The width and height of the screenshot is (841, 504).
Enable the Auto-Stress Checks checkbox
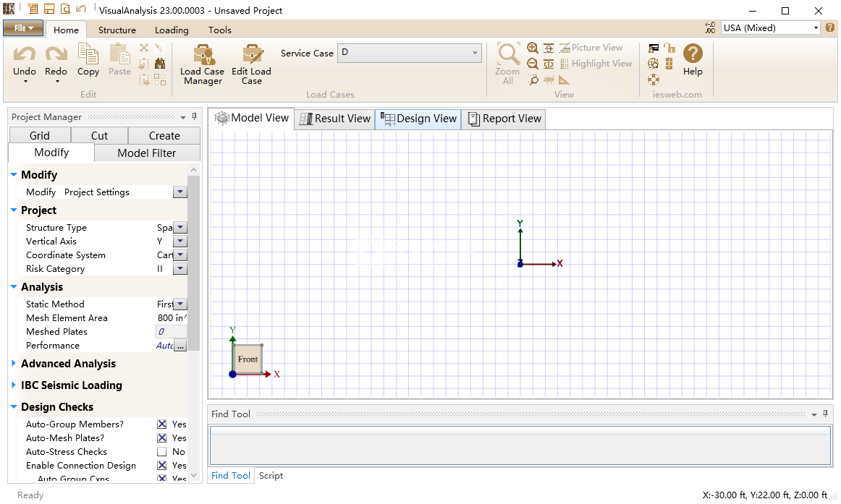click(162, 452)
